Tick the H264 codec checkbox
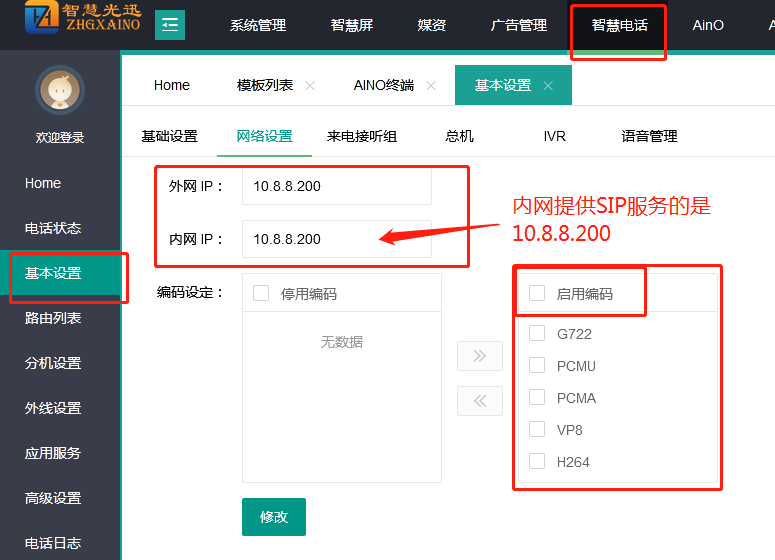The width and height of the screenshot is (775, 560). pyautogui.click(x=537, y=462)
